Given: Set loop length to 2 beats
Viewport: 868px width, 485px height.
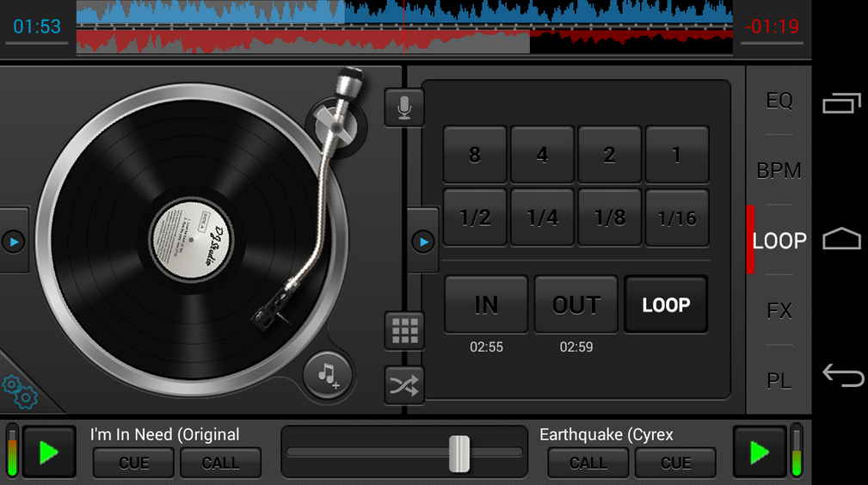Looking at the screenshot, I should [609, 155].
